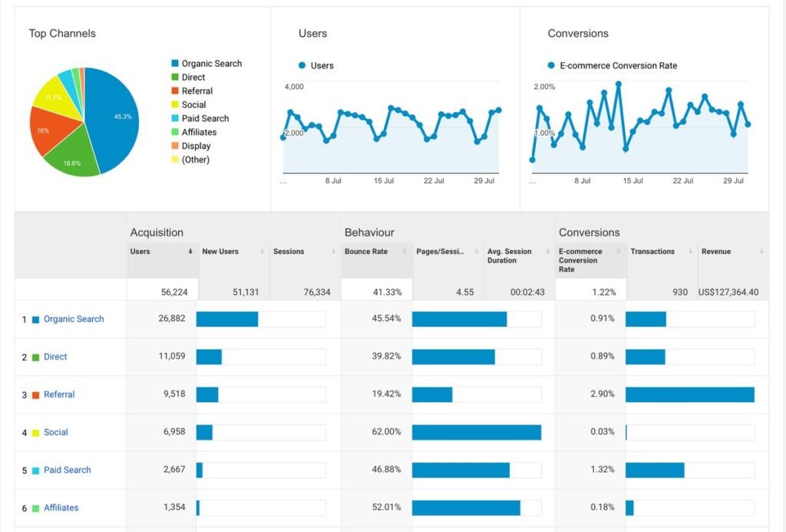Viewport: 786px width, 532px height.
Task: Click the orange square in Referral row
Action: point(35,395)
